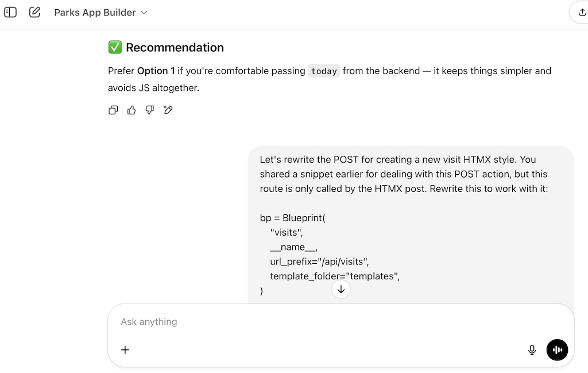Give the response a thumbs down

point(150,110)
